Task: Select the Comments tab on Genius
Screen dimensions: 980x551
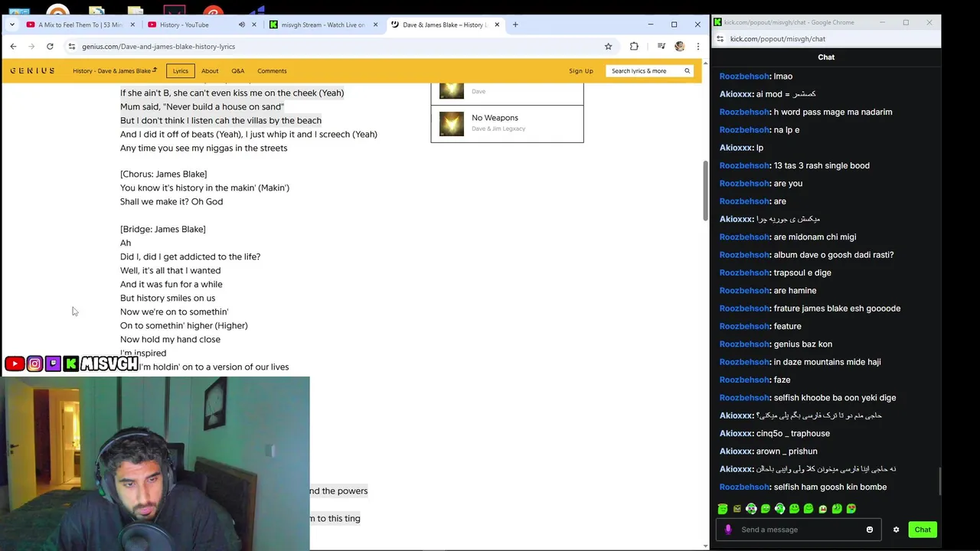Action: click(272, 70)
